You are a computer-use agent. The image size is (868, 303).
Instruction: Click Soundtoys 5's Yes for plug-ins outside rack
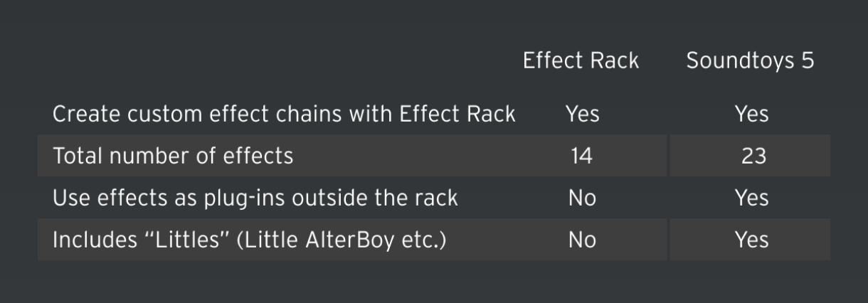751,198
